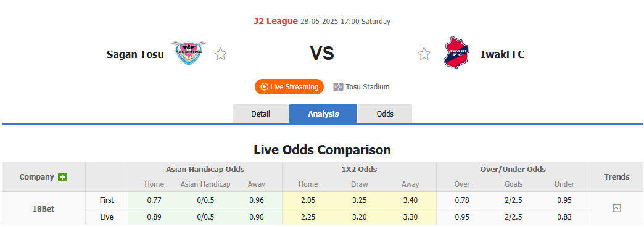Click the 18Bet company name
Viewport: 644px width, 227px height.
(x=44, y=208)
